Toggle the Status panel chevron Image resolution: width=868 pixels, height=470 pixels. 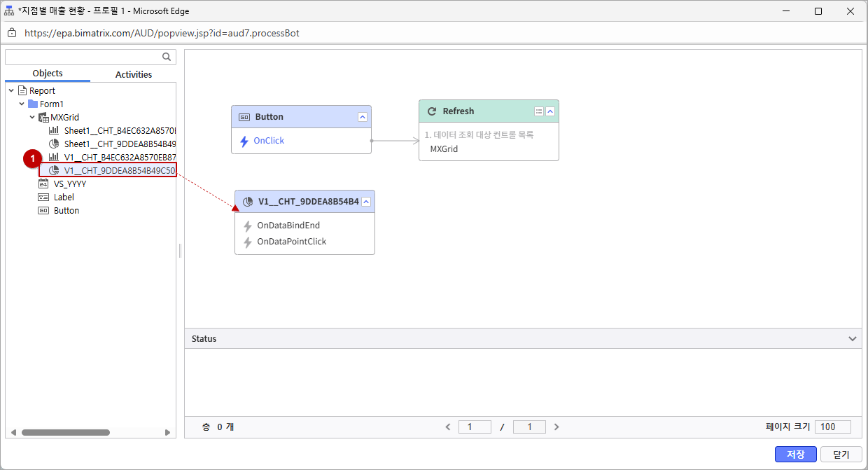(x=852, y=339)
